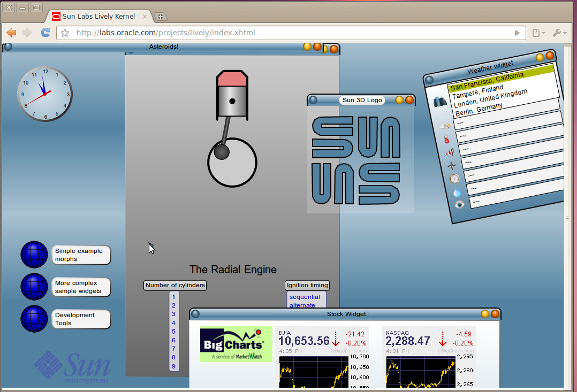This screenshot has width=577, height=392.
Task: Collapse Stock Widget with yellow button
Action: [x=485, y=314]
